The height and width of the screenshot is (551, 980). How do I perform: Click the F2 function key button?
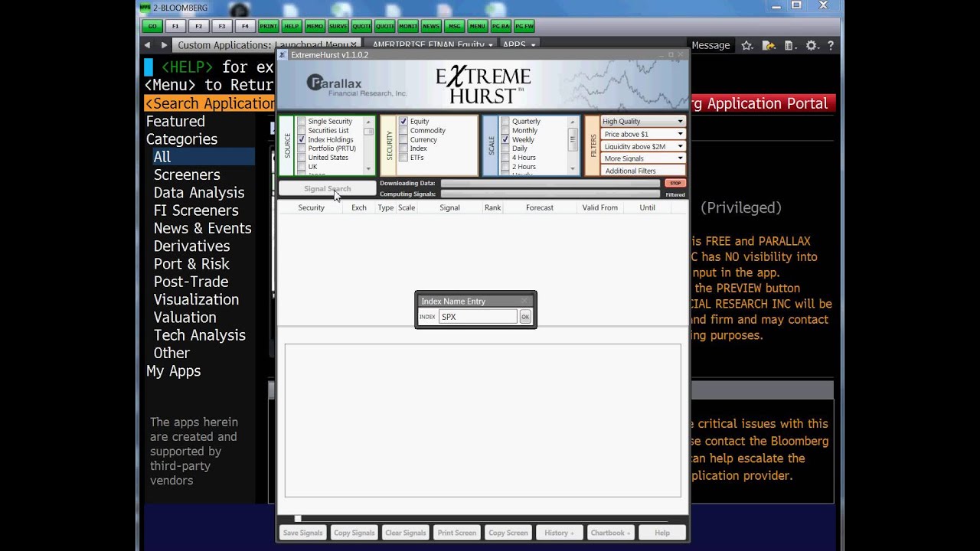click(198, 26)
